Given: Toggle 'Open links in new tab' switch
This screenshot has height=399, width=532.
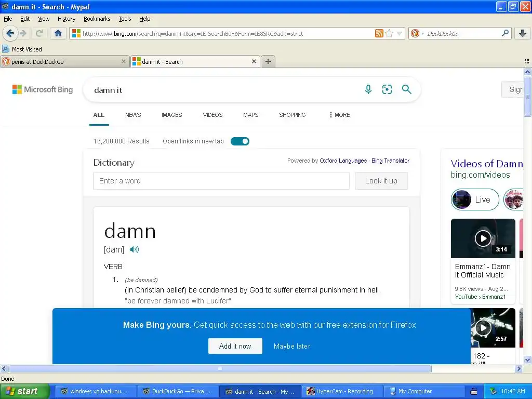Looking at the screenshot, I should pyautogui.click(x=240, y=141).
